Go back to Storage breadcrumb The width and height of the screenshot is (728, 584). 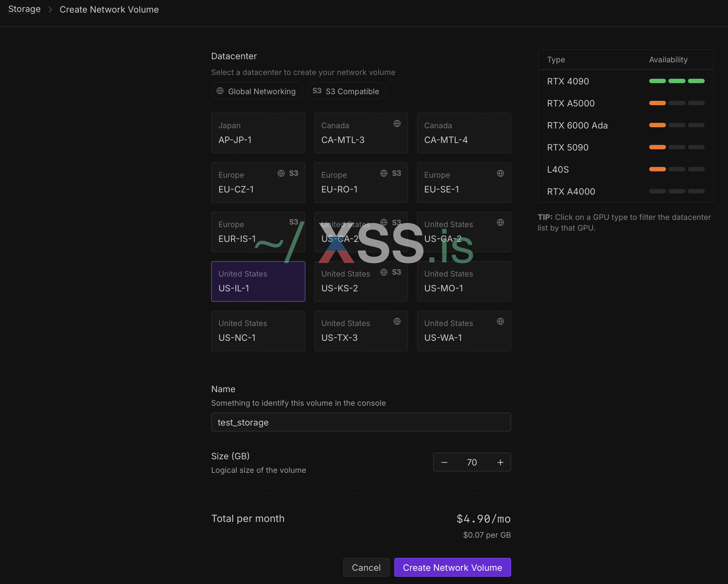[x=24, y=9]
